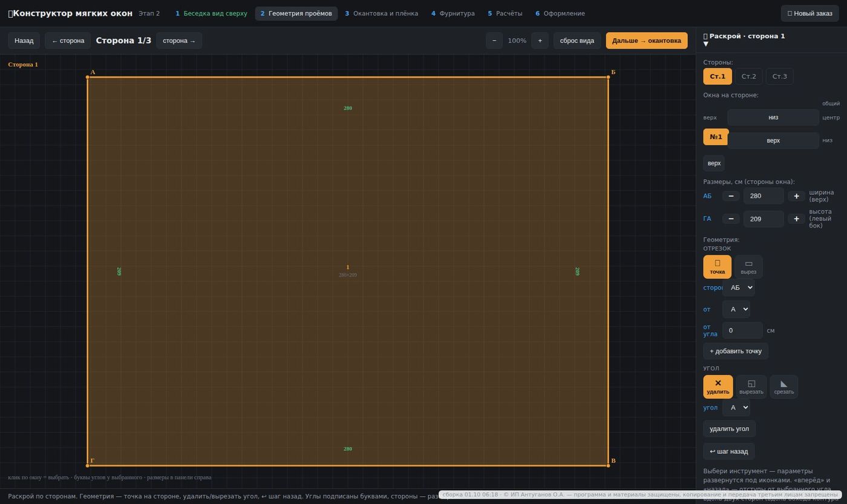The width and height of the screenshot is (847, 504).
Task: Click the standalone 'верх' button under №1
Action: (x=714, y=163)
